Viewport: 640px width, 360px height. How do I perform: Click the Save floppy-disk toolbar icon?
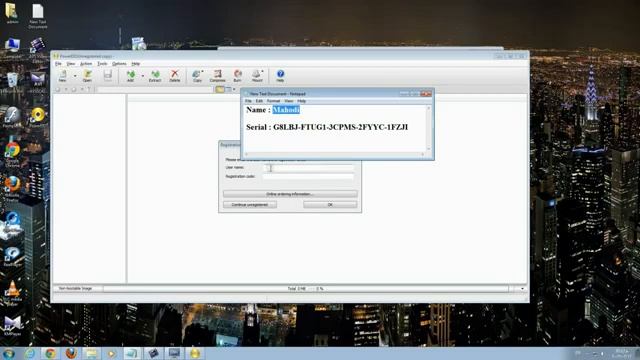(x=108, y=76)
